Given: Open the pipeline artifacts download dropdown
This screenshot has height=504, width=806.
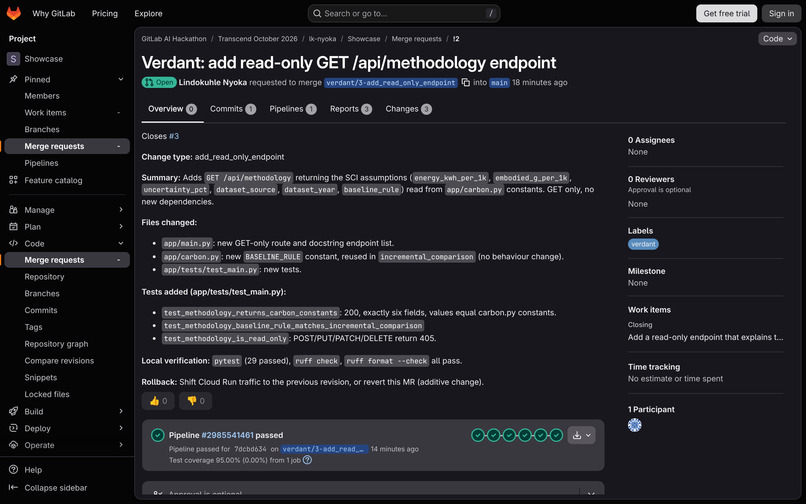Looking at the screenshot, I should point(582,435).
